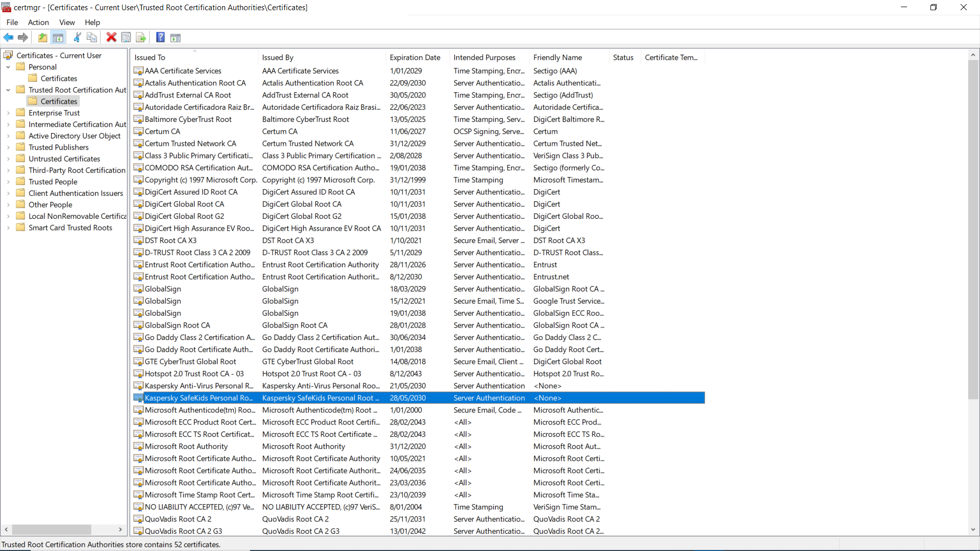Select GlobalSign Root CA certificate icon
Viewport: 980px width, 551px height.
click(x=138, y=325)
